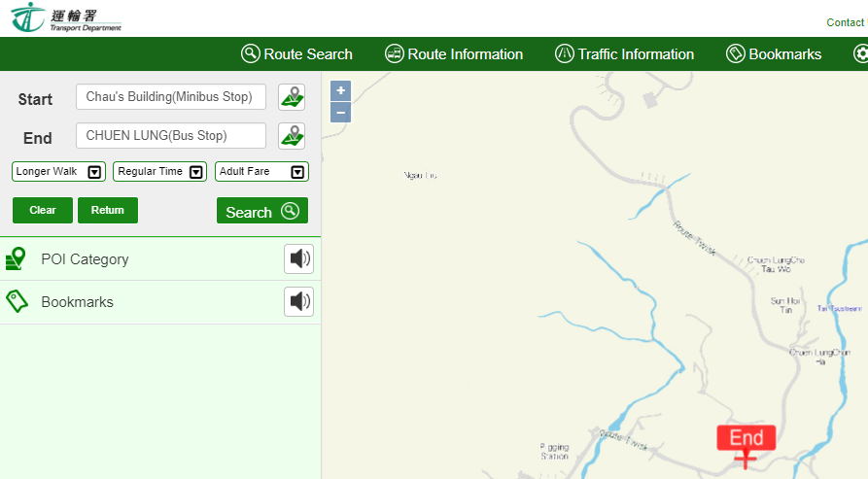Zoom in on the map
868x479 pixels.
coord(340,91)
